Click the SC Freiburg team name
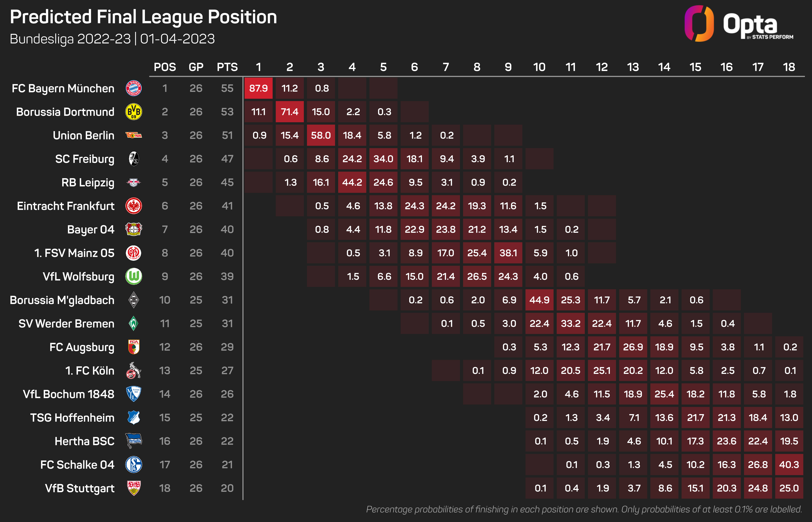812x522 pixels. coord(85,159)
